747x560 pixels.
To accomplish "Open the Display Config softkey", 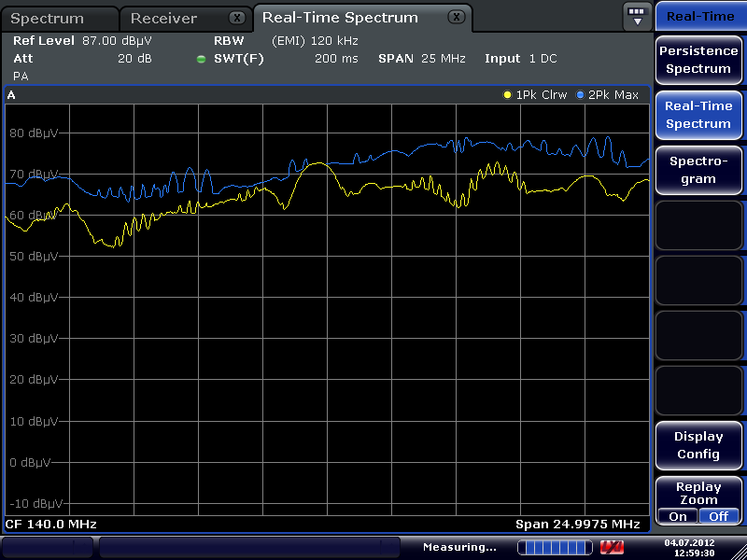I will coord(698,445).
